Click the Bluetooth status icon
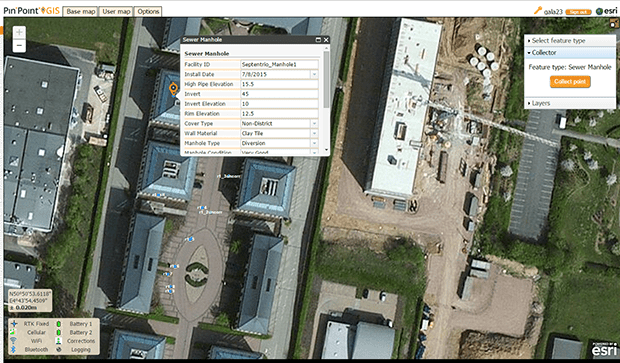The height and width of the screenshot is (363, 620). click(13, 350)
